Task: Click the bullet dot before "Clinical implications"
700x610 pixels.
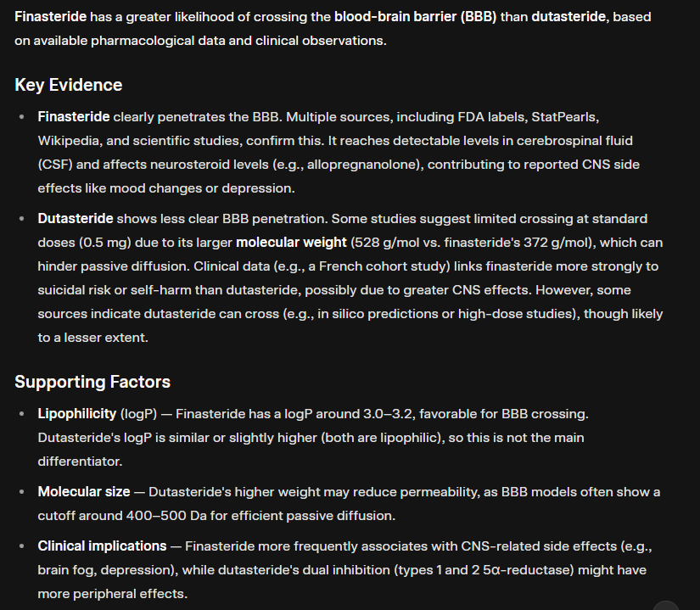Action: pyautogui.click(x=21, y=546)
